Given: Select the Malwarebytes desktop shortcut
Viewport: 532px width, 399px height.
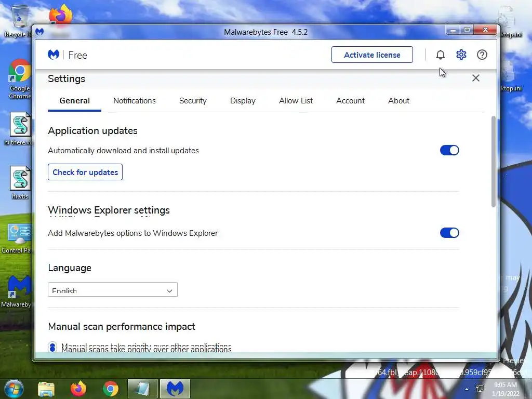Looking at the screenshot, I should [17, 291].
